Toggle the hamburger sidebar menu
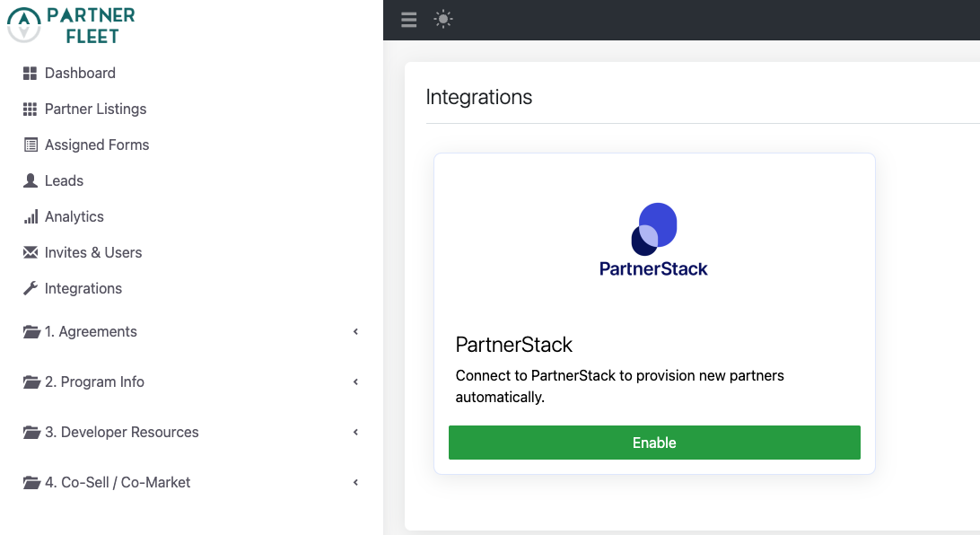This screenshot has height=535, width=980. pyautogui.click(x=408, y=20)
